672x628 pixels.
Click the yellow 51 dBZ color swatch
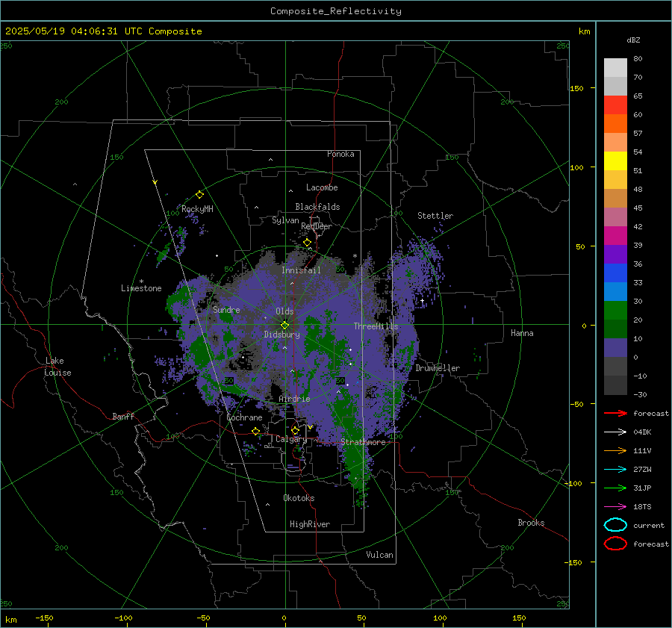point(615,161)
